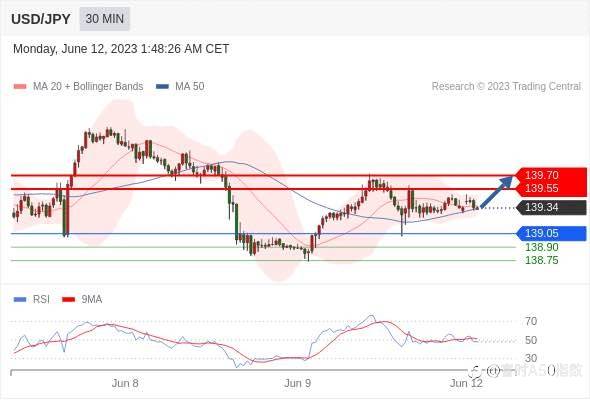Click the 139.05 pivot price tag
This screenshot has width=590, height=400.
point(552,234)
